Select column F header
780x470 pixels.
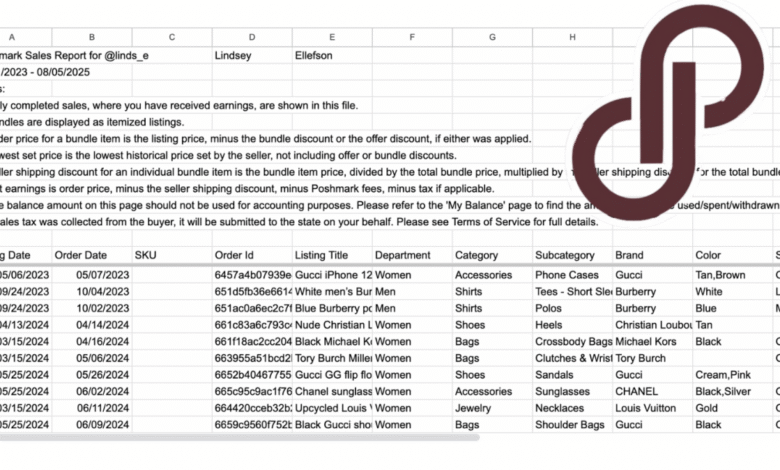click(x=412, y=37)
